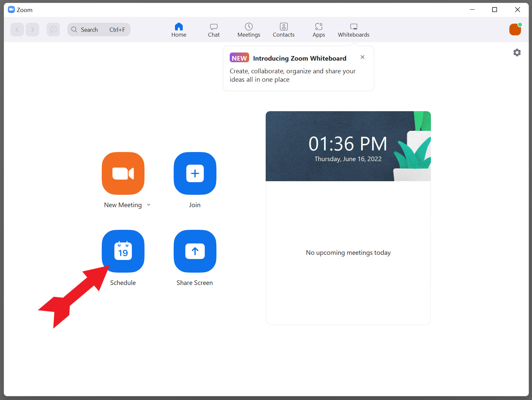Click the Share Screen label
The width and height of the screenshot is (532, 400).
click(195, 283)
